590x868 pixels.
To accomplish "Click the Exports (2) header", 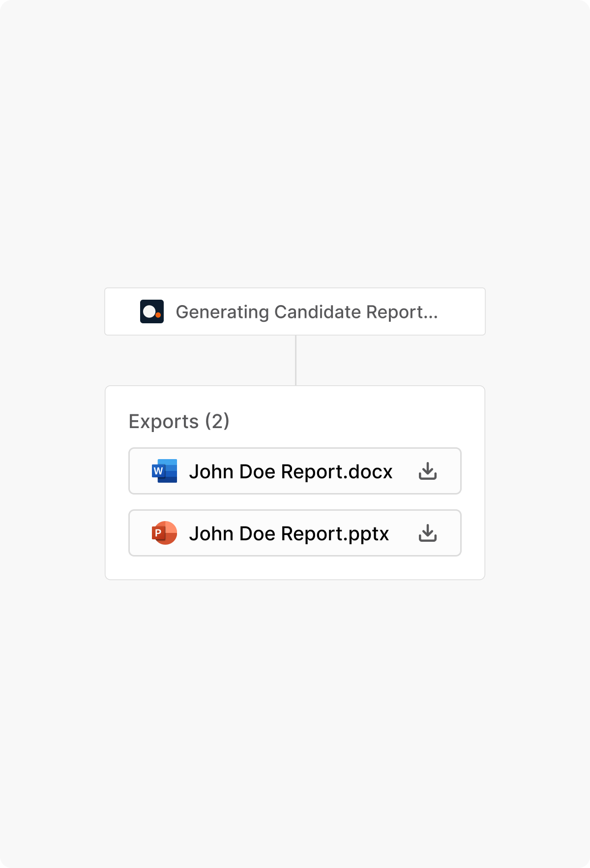I will click(x=179, y=421).
